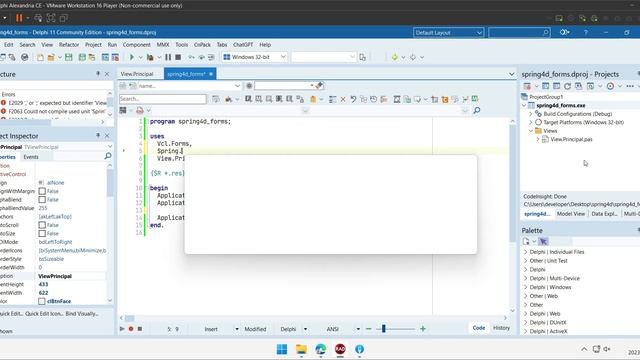The height and width of the screenshot is (360, 640).
Task: Click the search magnifier at editor top right
Action: tap(476, 110)
